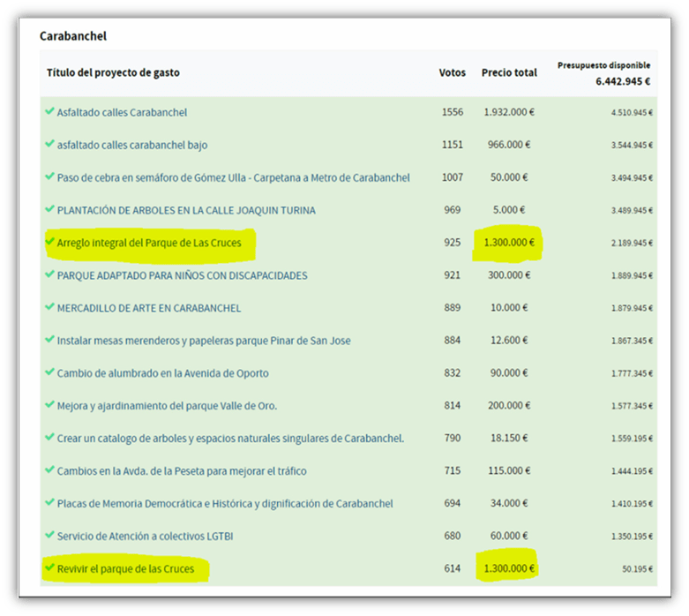Open asfaltado calles carabanchel bajo link
This screenshot has width=689, height=616.
click(x=132, y=146)
